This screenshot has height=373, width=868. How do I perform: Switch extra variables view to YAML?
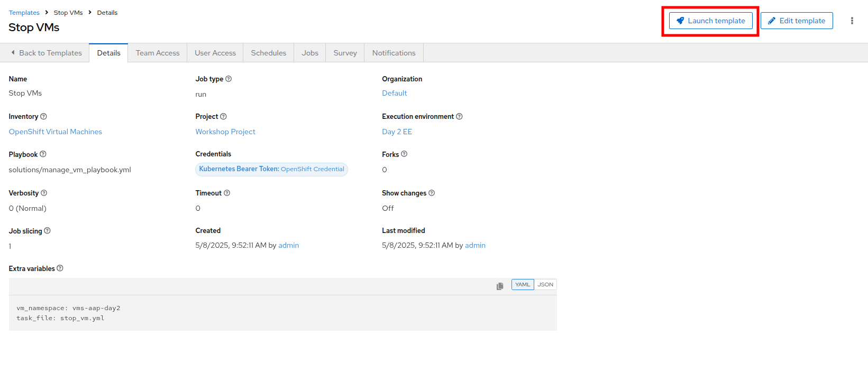click(x=523, y=285)
